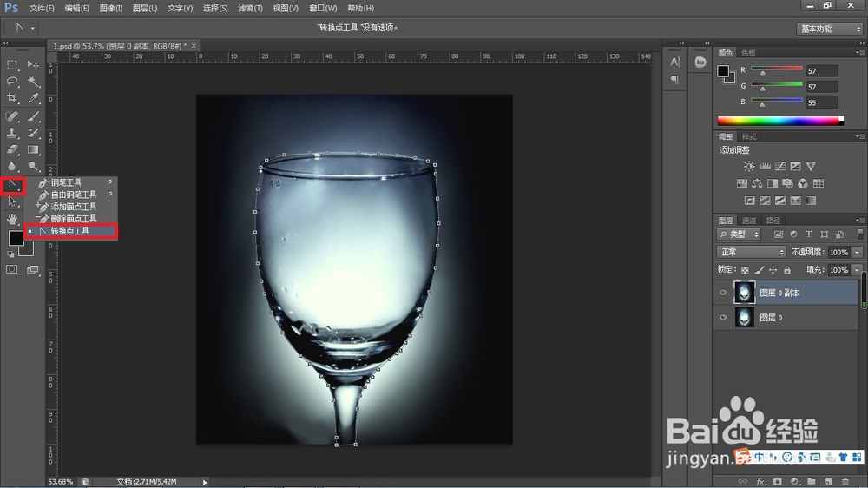Open the layers panel flyout menu
This screenshot has width=868, height=488.
coord(859,220)
